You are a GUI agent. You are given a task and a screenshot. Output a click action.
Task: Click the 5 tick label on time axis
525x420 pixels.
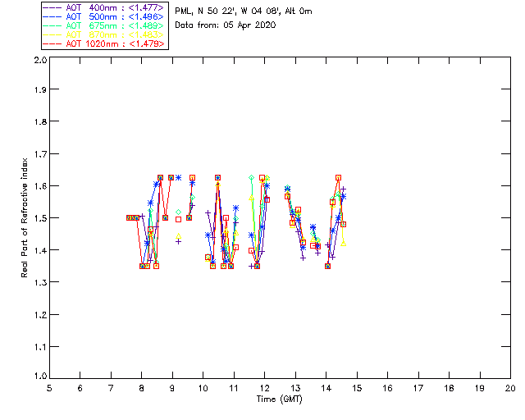coord(49,388)
